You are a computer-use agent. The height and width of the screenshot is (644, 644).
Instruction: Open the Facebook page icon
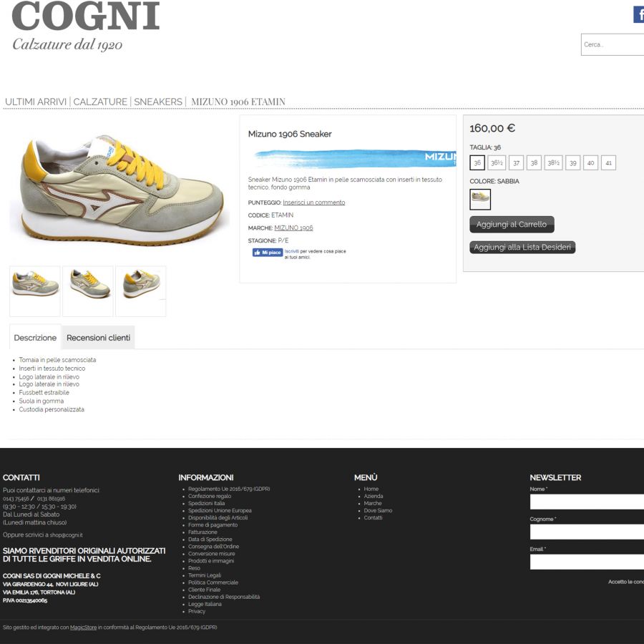639,15
